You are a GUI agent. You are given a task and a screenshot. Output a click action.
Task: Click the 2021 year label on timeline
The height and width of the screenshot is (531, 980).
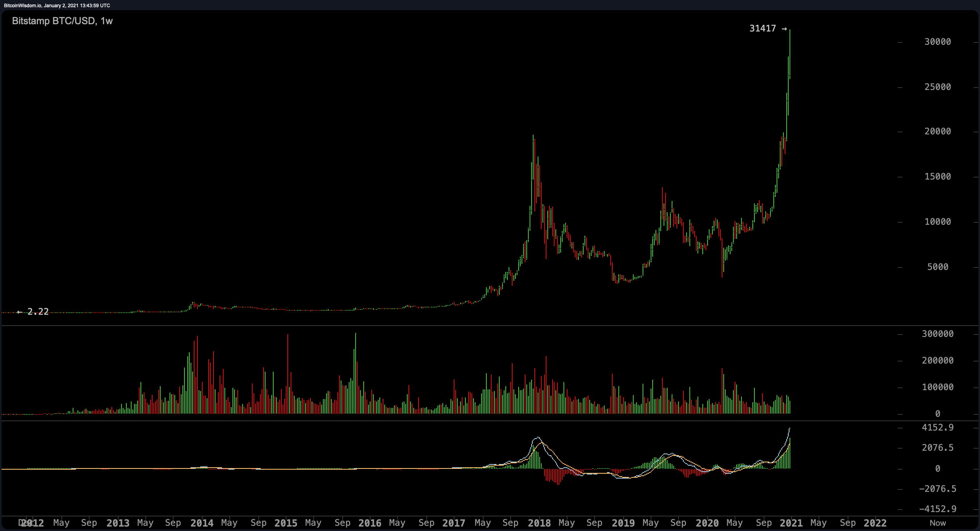(x=791, y=523)
